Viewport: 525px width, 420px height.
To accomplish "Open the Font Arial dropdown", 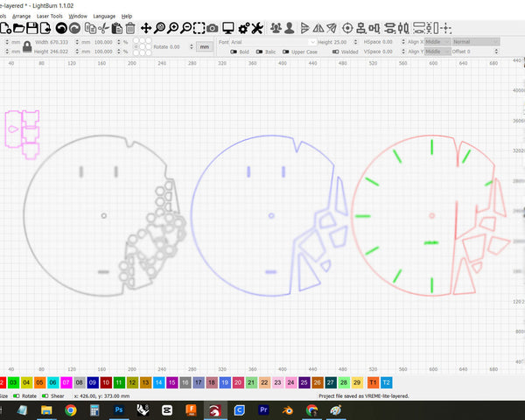I will click(x=273, y=42).
